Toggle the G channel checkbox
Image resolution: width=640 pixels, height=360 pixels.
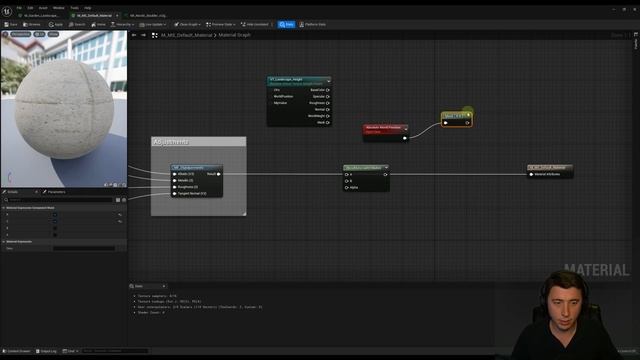[55, 221]
